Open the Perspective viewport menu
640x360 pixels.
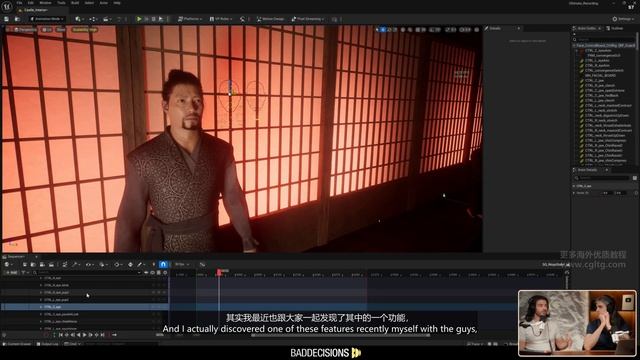(25, 29)
